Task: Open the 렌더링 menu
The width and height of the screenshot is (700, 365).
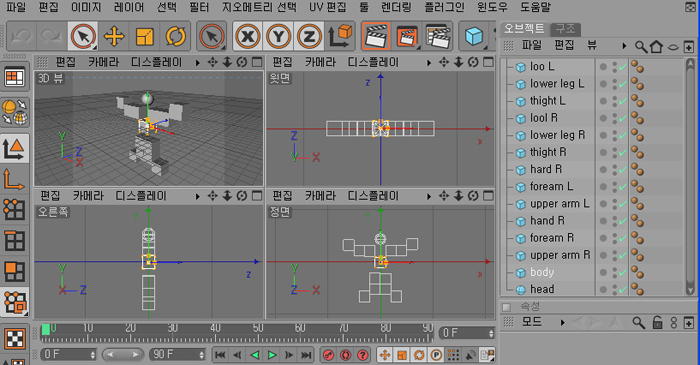Action: pos(396,7)
